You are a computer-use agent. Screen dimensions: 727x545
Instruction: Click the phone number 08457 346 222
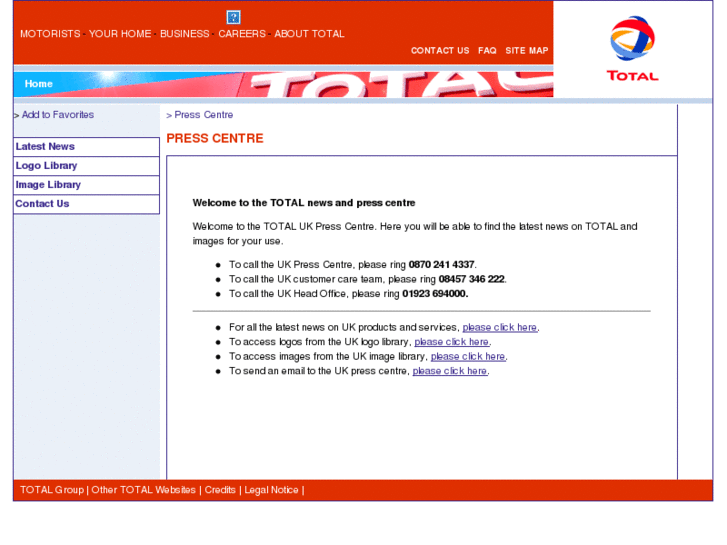point(472,279)
